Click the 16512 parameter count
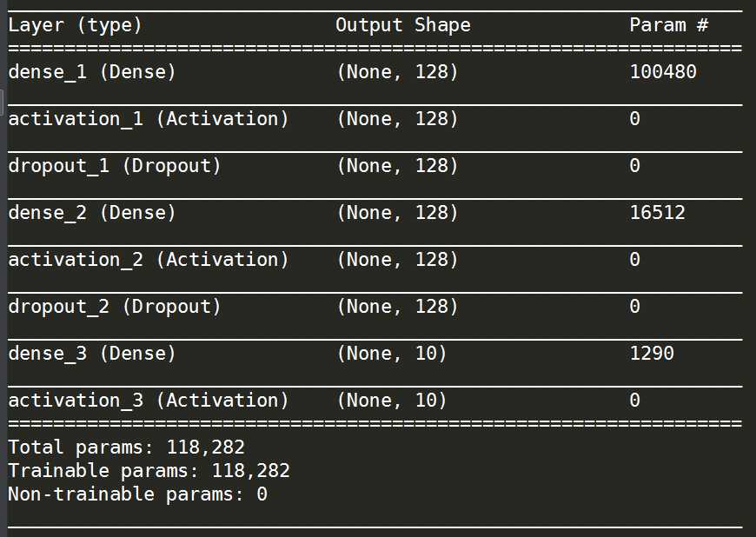The height and width of the screenshot is (537, 756). point(658,213)
